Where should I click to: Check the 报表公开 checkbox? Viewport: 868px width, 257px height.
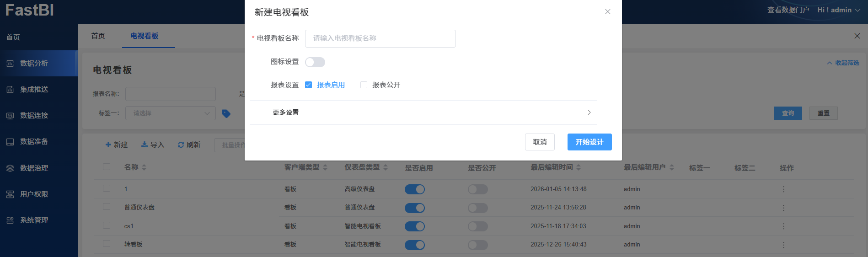tap(364, 85)
